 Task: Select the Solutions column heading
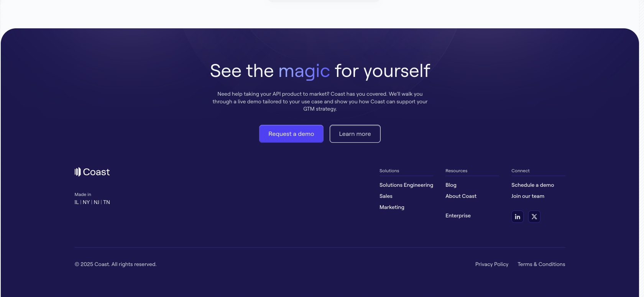(389, 171)
